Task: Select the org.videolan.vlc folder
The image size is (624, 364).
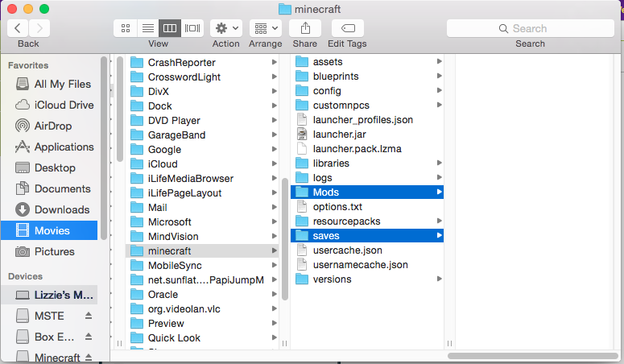Action: [x=201, y=309]
